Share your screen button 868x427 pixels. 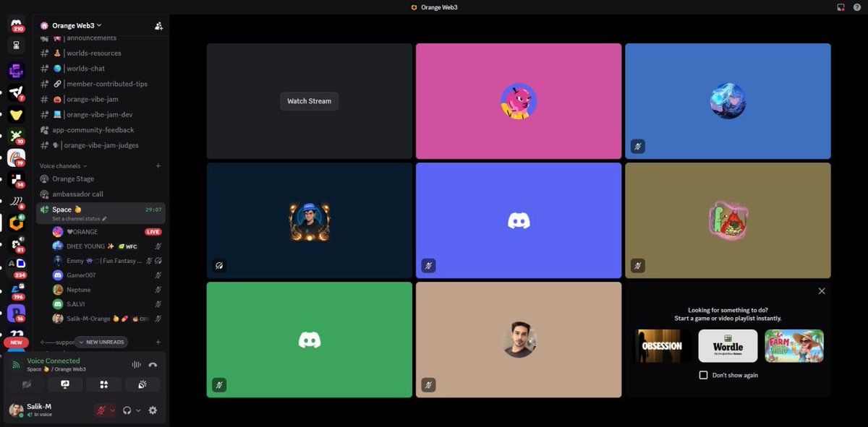tap(65, 384)
